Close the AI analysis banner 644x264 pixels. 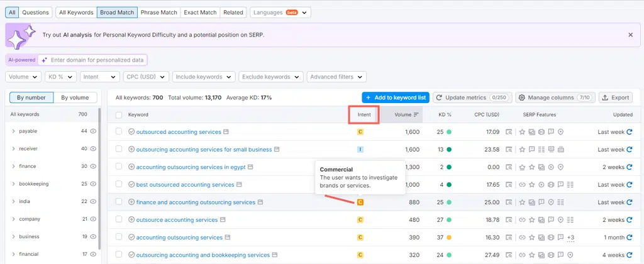pyautogui.click(x=630, y=35)
